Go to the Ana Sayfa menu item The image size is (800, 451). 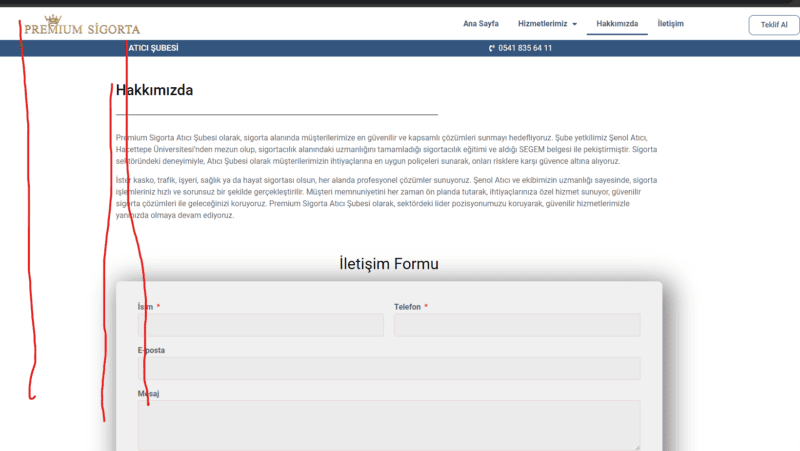point(481,23)
